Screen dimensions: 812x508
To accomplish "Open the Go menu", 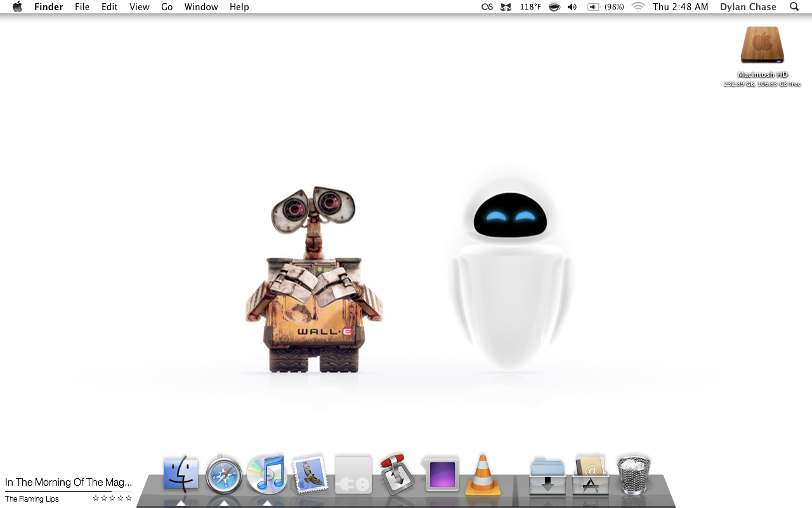I will 167,7.
